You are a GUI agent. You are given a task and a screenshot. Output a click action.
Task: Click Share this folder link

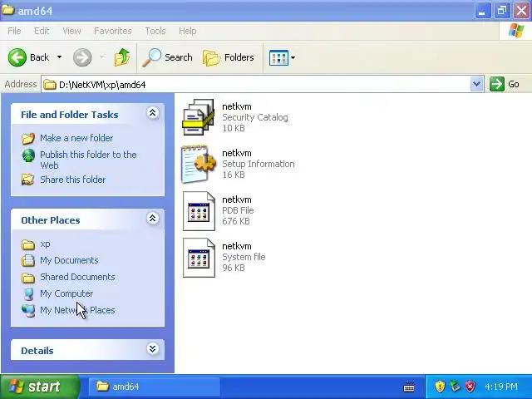pyautogui.click(x=72, y=180)
